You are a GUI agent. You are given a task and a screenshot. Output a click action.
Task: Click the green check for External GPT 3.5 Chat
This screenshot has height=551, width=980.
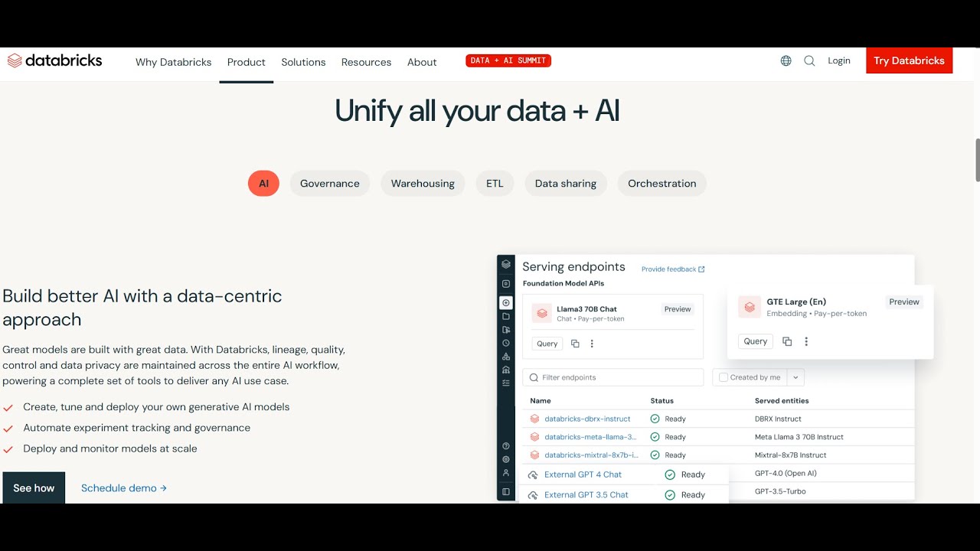670,495
